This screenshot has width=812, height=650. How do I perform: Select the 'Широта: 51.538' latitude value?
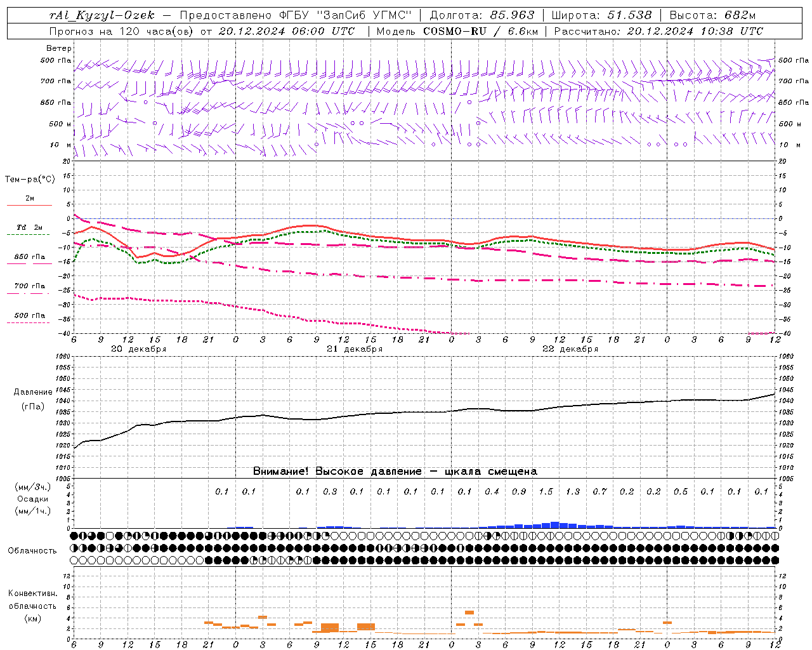click(x=601, y=15)
